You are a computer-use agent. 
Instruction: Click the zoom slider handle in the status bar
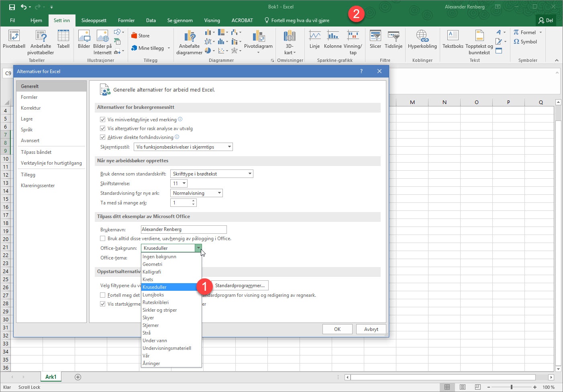(x=511, y=387)
